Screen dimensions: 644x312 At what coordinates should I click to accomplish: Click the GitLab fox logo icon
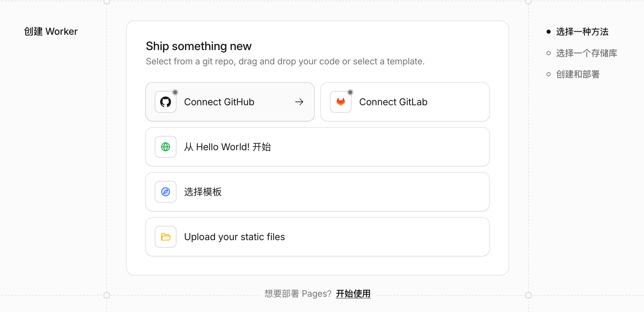tap(341, 102)
